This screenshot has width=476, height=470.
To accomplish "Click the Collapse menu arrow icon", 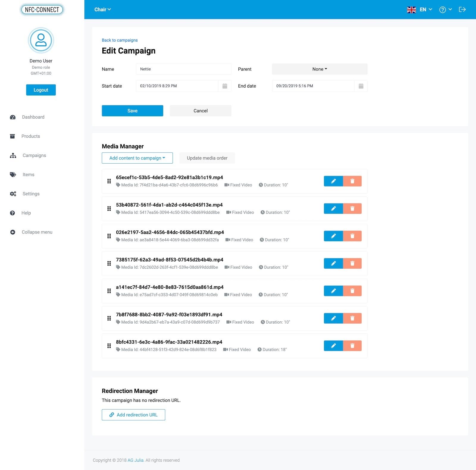I will [x=12, y=232].
